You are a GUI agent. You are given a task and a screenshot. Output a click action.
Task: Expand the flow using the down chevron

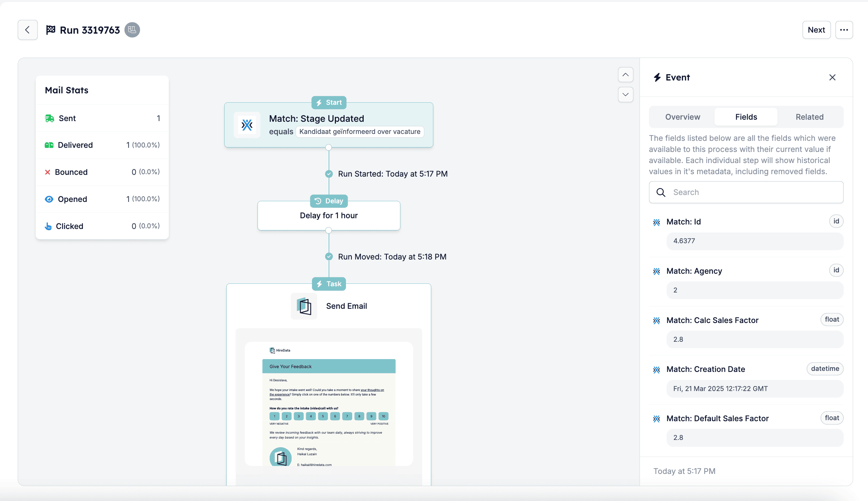click(x=625, y=94)
